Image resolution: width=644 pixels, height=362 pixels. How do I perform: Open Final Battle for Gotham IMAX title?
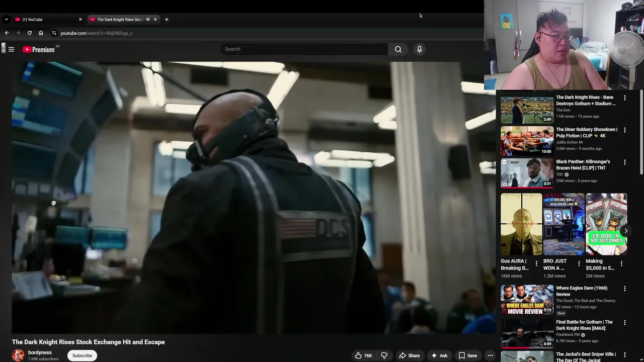(x=584, y=325)
